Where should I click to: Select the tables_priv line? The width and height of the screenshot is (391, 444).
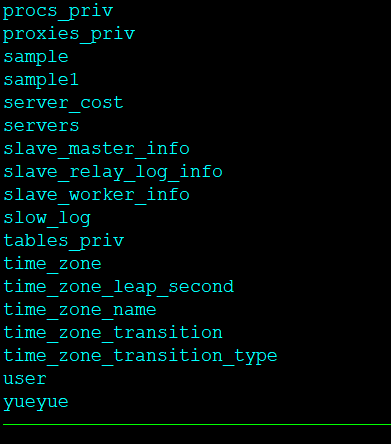click(x=64, y=241)
